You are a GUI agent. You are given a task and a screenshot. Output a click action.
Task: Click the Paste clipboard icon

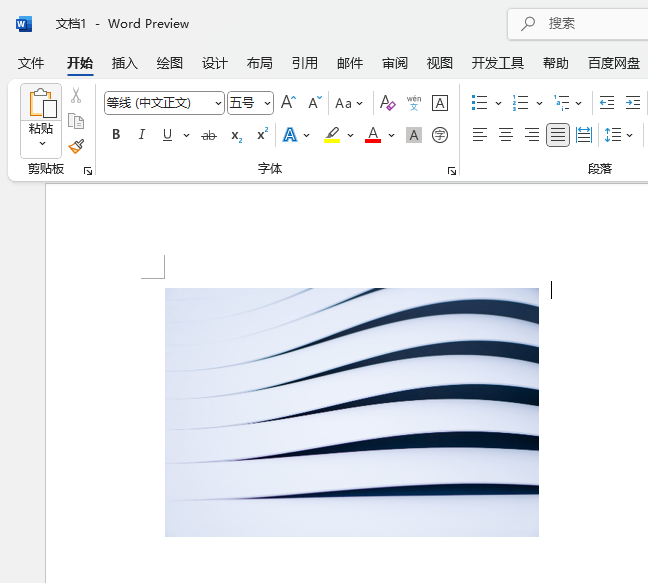pos(41,102)
